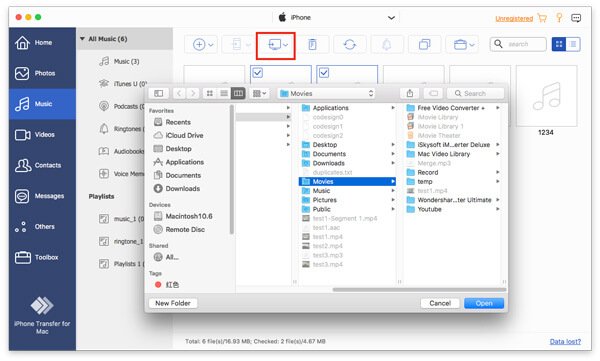Screen dimensions: 600x361
Task: Switch dialog to icon view
Action: tap(210, 93)
